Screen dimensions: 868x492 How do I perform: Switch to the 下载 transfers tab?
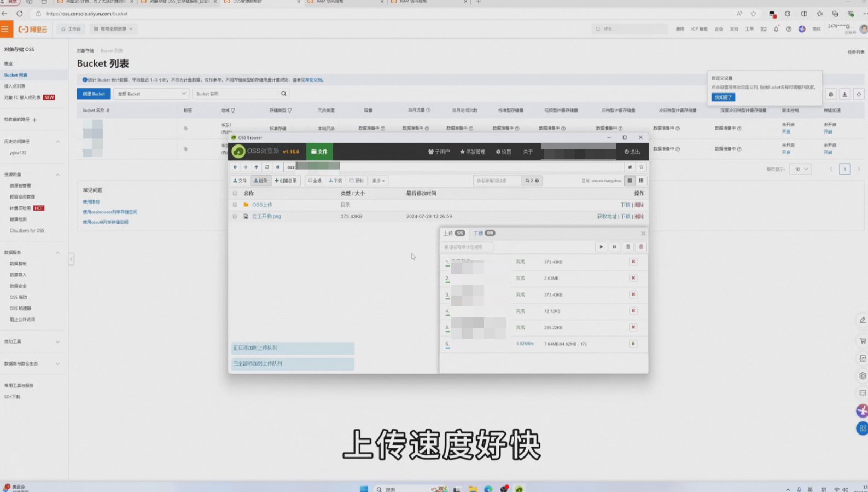coord(483,233)
